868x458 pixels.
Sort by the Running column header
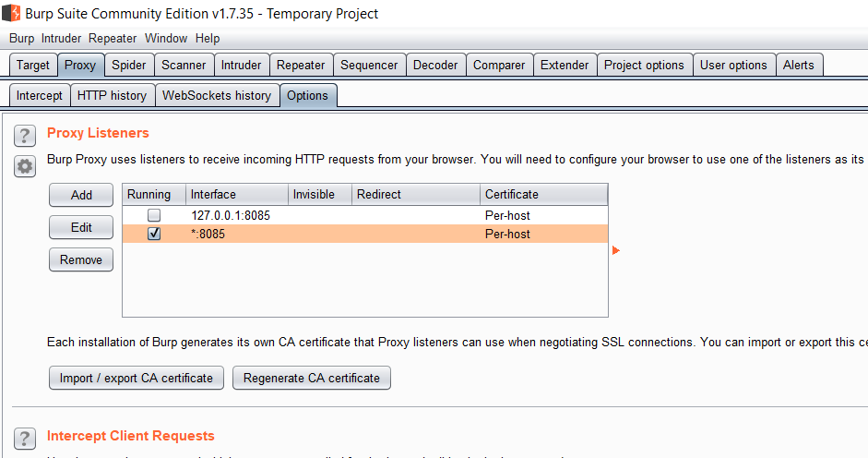click(x=154, y=195)
